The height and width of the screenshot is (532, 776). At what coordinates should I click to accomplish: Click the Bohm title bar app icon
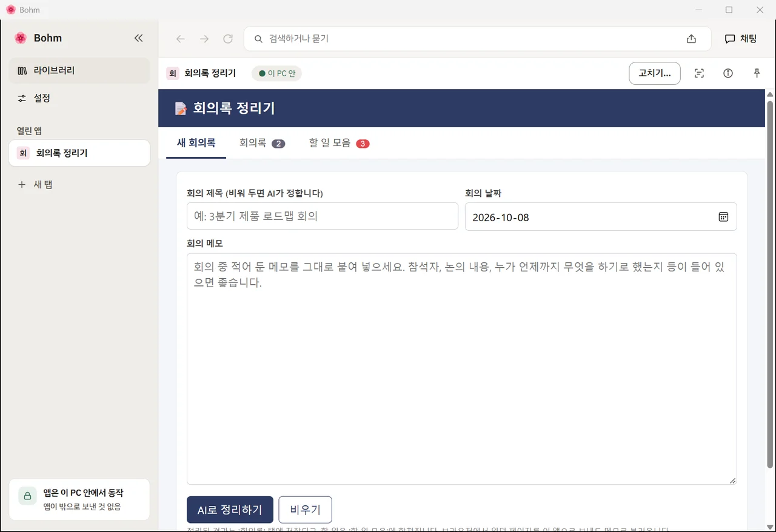[10, 10]
